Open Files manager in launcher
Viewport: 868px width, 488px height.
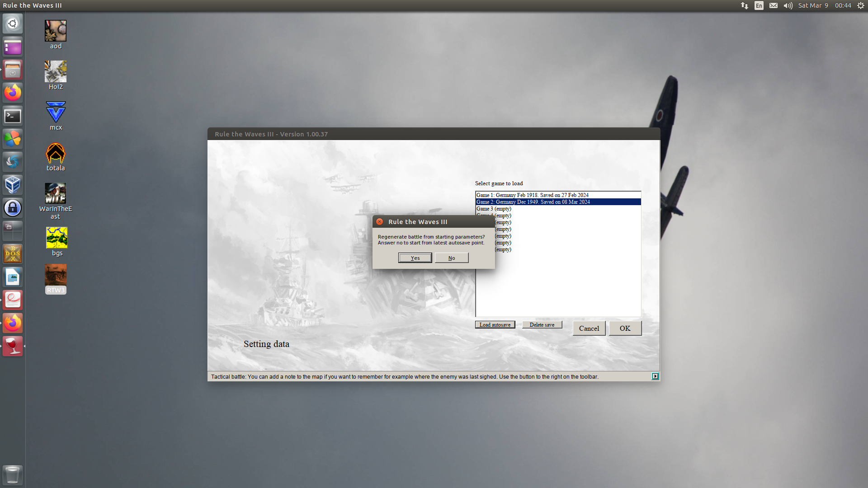pos(13,70)
